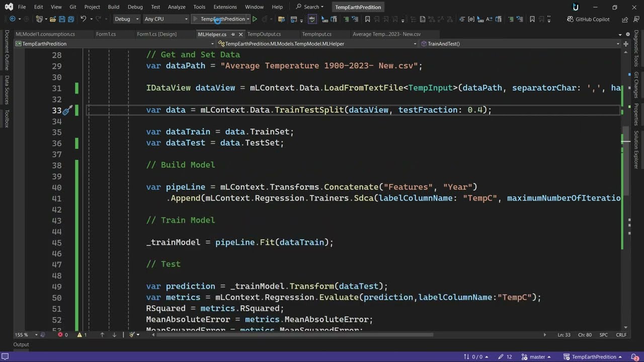Click the Open File folder icon
This screenshot has width=644, height=362.
click(52, 19)
